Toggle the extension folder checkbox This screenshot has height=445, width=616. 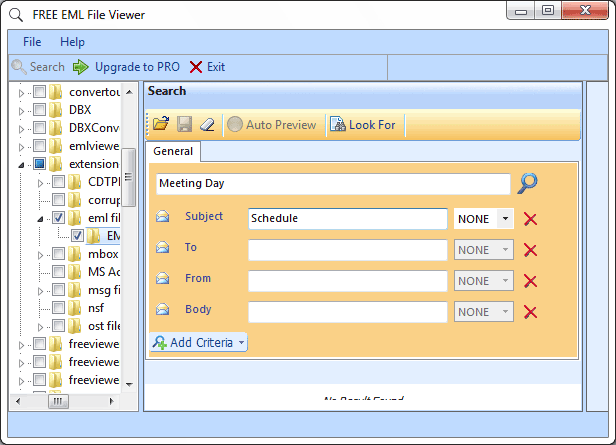pos(39,163)
